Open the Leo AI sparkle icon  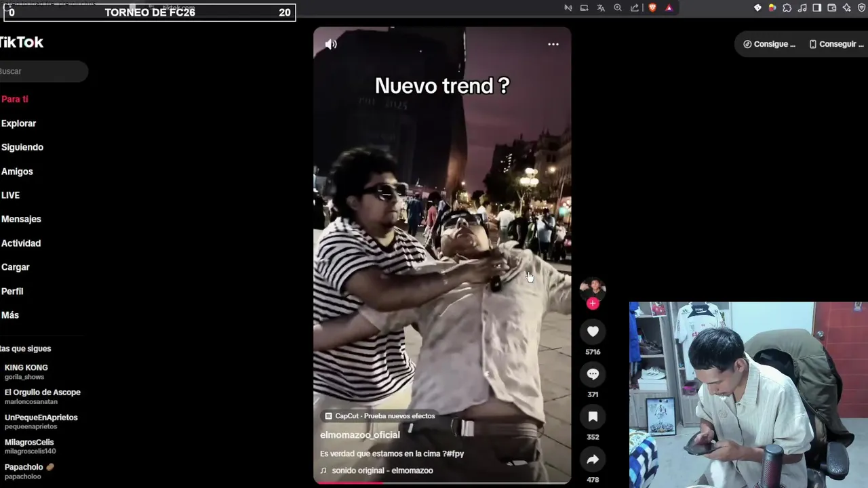click(847, 8)
